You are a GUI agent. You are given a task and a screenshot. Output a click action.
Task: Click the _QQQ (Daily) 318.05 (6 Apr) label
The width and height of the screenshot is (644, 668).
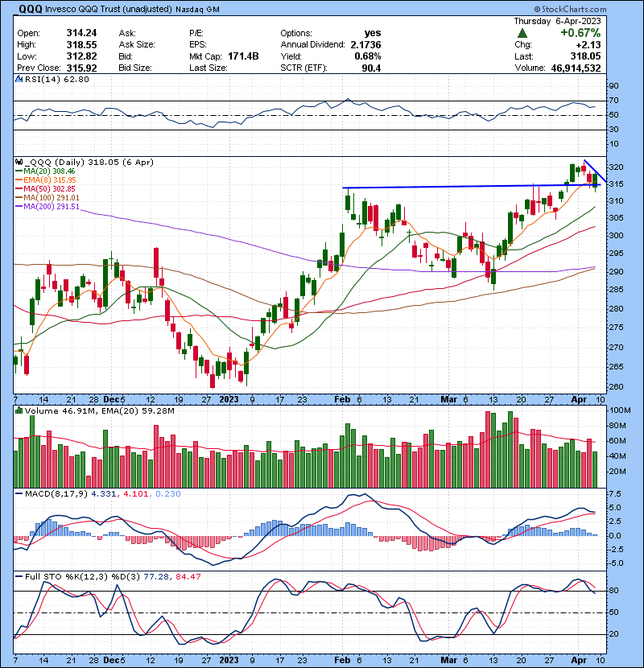(89, 162)
